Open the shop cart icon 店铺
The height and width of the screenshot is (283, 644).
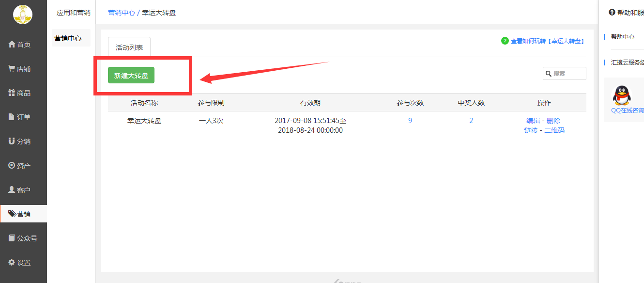coord(12,69)
